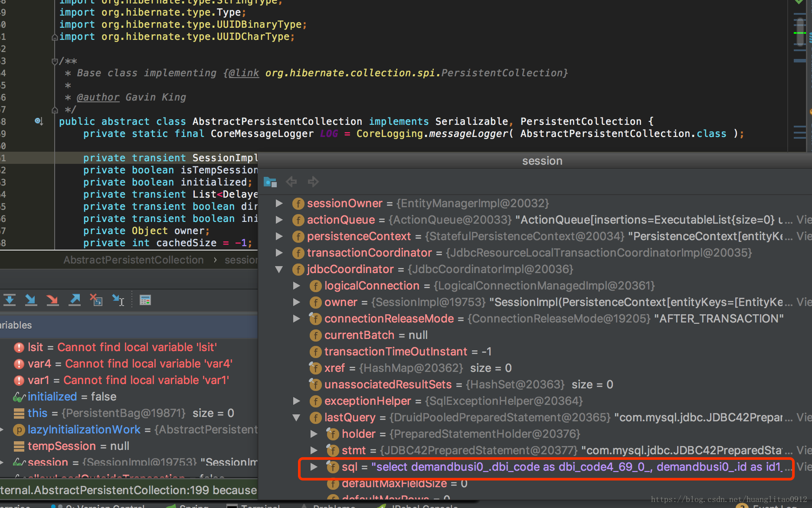Collapse the jdbcCoordinator node
This screenshot has width=812, height=508.
coord(279,269)
